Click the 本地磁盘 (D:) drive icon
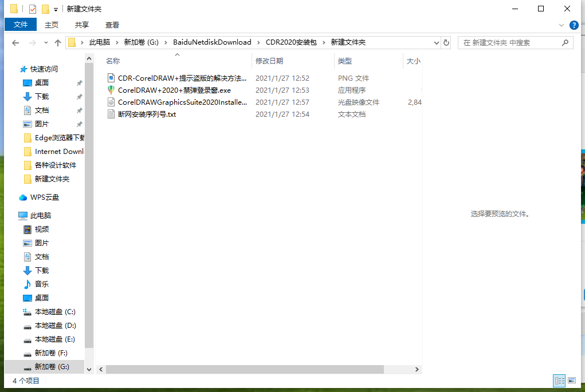Screen dimensions: 585x392 28,327
